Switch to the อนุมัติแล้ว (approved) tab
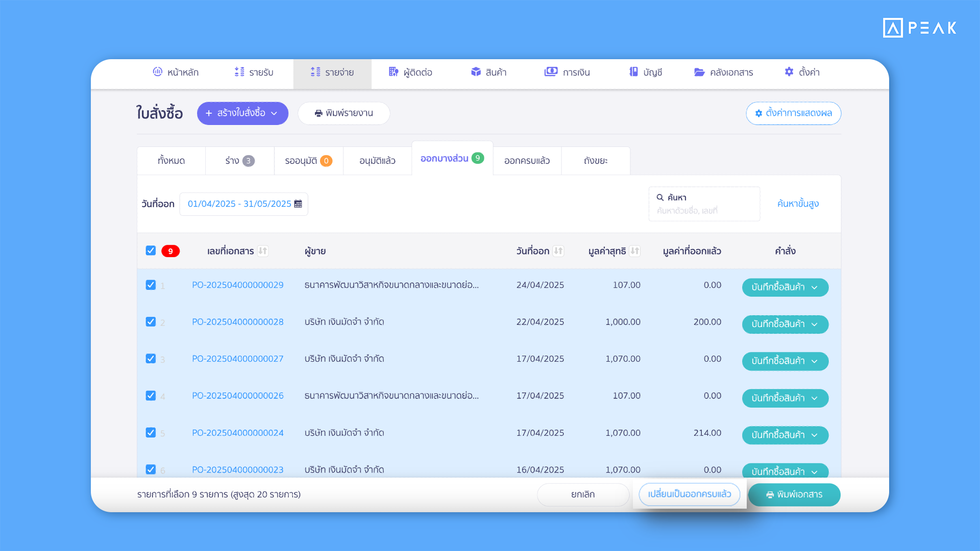This screenshot has height=551, width=980. point(377,161)
